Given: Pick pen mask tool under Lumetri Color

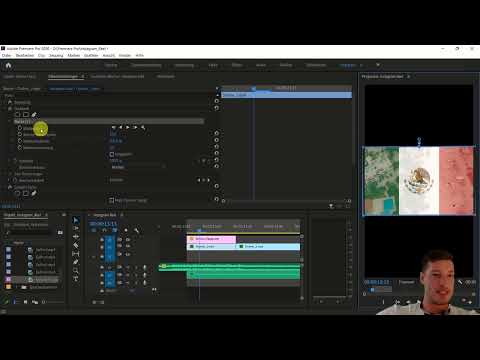Looking at the screenshot, I should pyautogui.click(x=34, y=193).
